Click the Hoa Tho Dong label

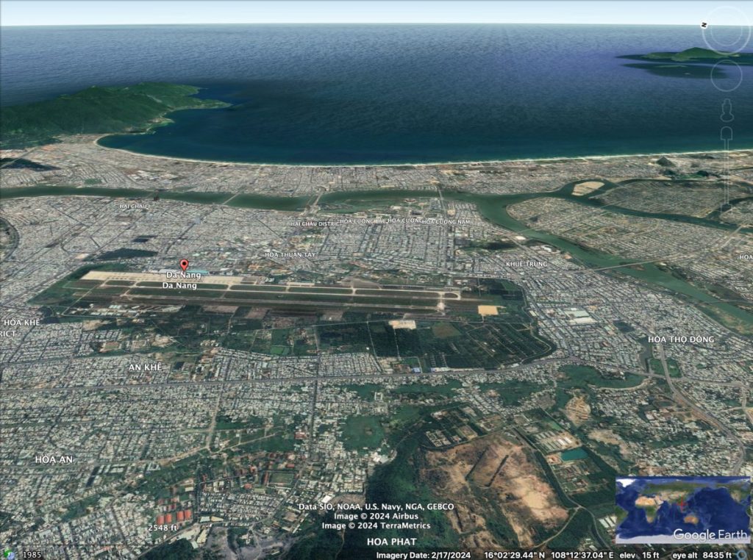pos(680,339)
